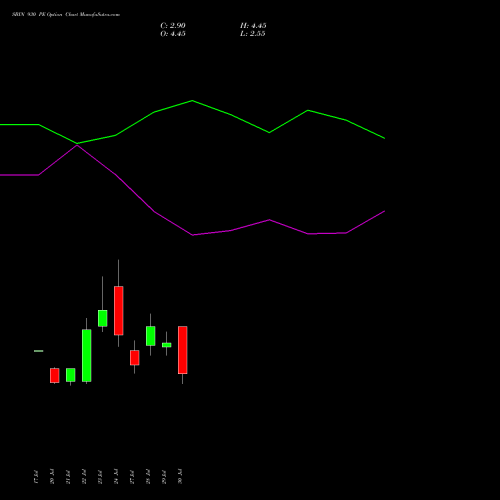Click the '17 Jul' axis date label
The width and height of the screenshot is (500, 500).
[36, 477]
